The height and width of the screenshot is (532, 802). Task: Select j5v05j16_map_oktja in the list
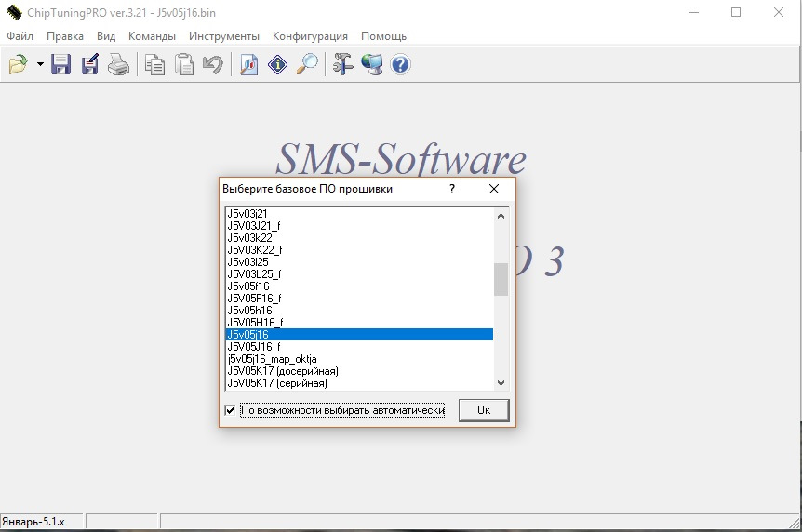pyautogui.click(x=359, y=359)
